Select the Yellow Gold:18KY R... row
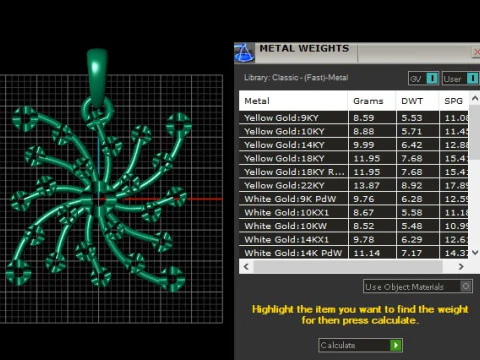The width and height of the screenshot is (480, 360). [x=354, y=172]
